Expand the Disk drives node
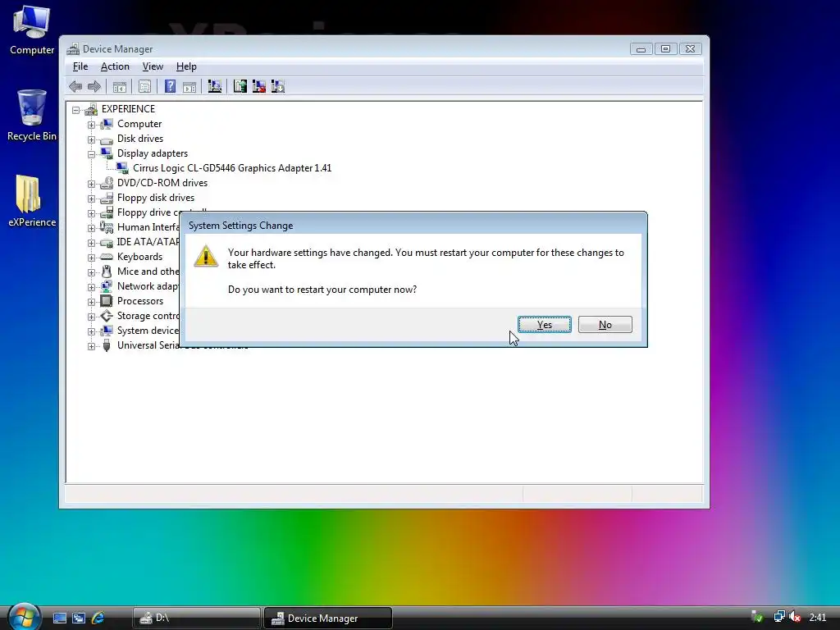Image resolution: width=840 pixels, height=630 pixels. click(92, 139)
